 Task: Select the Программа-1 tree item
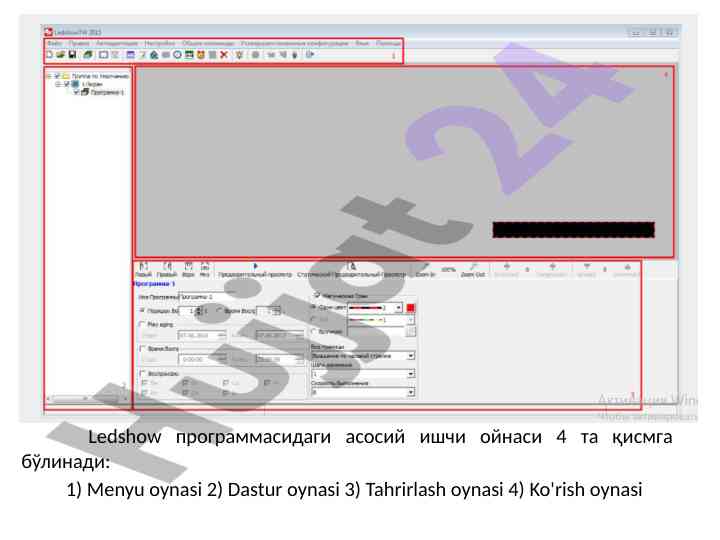tap(107, 92)
